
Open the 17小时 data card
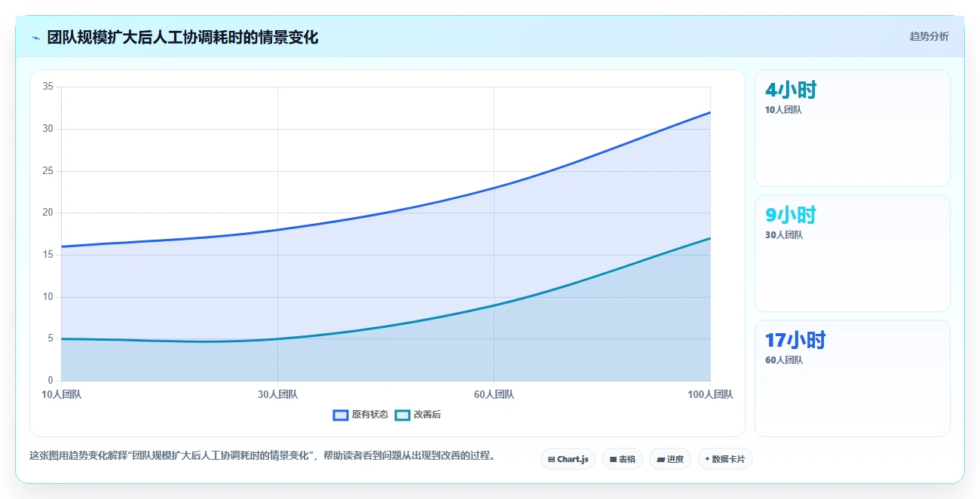[x=853, y=378]
